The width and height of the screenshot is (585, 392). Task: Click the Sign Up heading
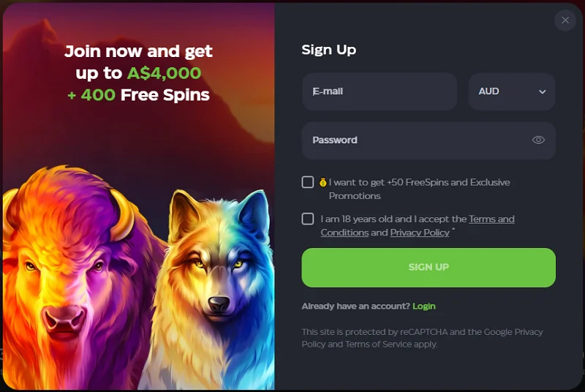[x=328, y=50]
